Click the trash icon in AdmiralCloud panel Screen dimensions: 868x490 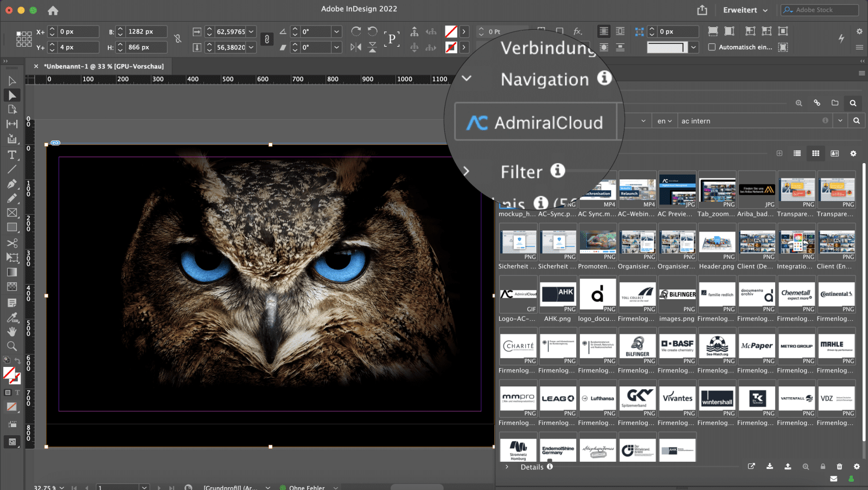tap(839, 466)
